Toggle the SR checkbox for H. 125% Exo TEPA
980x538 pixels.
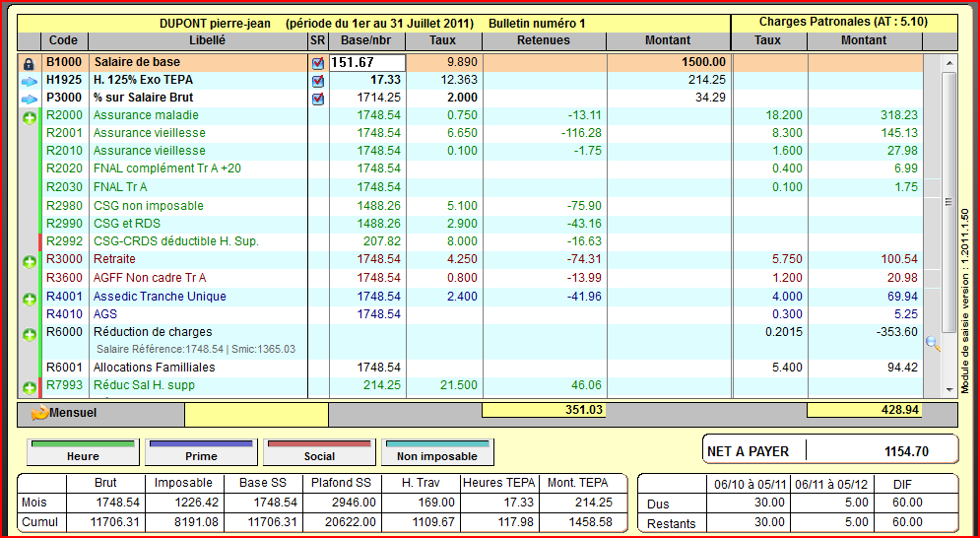click(x=318, y=81)
